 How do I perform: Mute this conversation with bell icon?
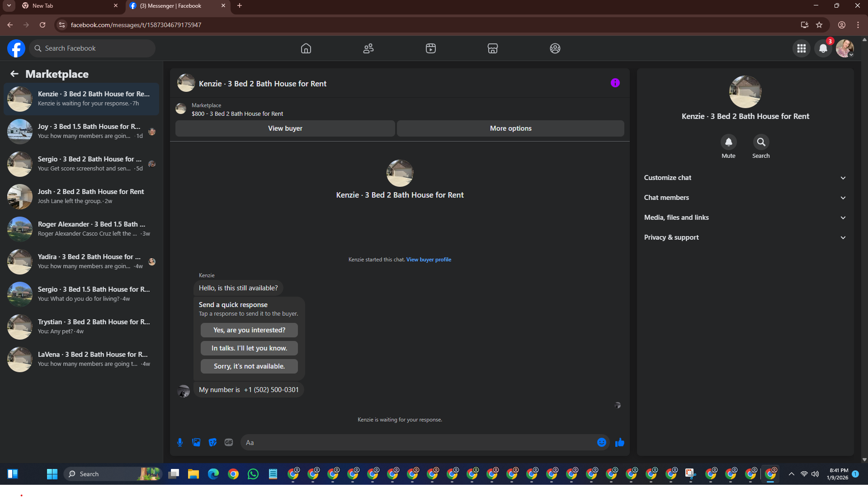[728, 142]
